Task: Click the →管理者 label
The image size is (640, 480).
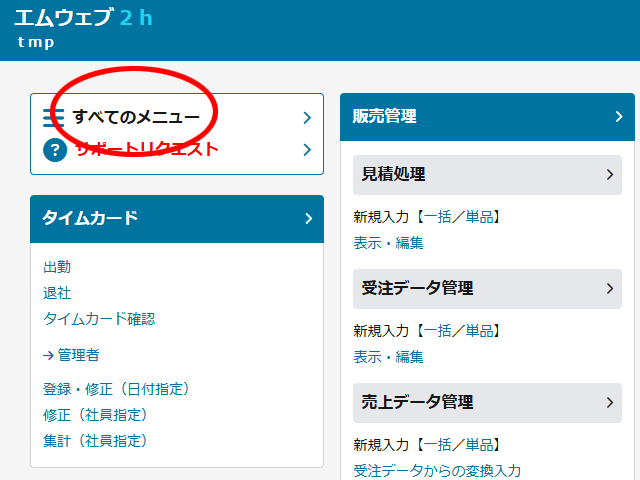Action: pyautogui.click(x=71, y=355)
